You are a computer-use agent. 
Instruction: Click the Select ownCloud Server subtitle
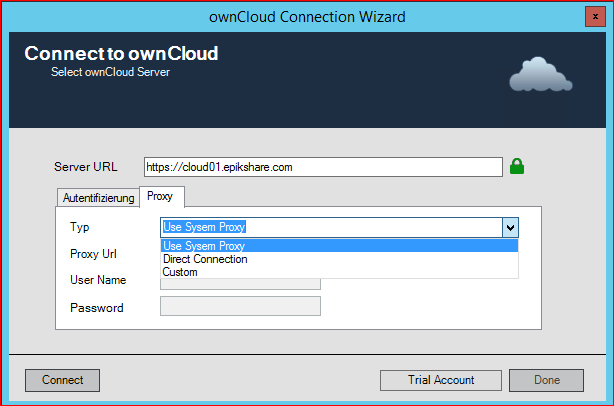(x=110, y=72)
